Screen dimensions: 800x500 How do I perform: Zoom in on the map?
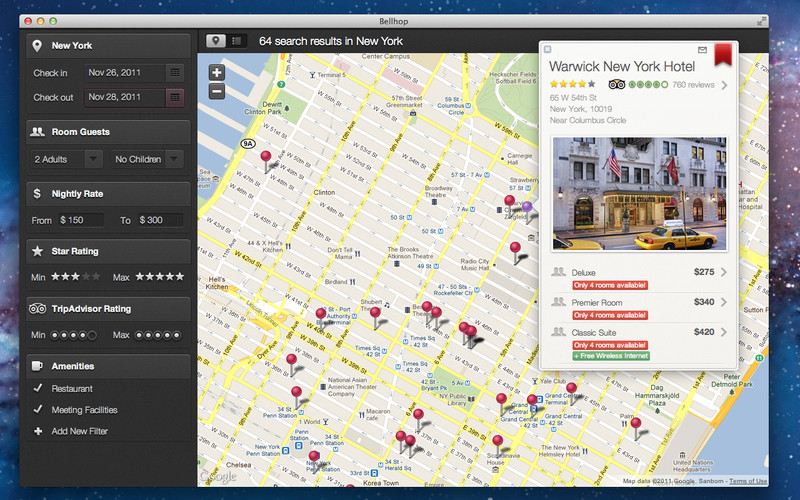[217, 73]
